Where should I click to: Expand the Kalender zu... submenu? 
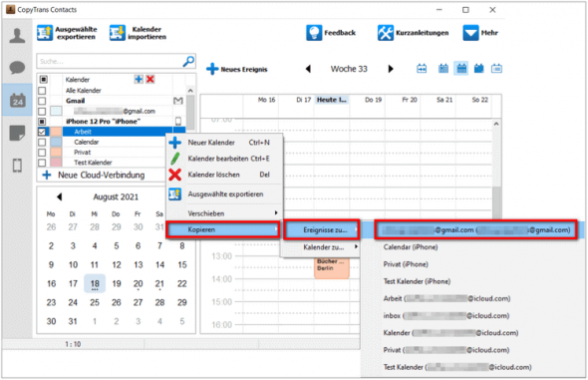[322, 247]
